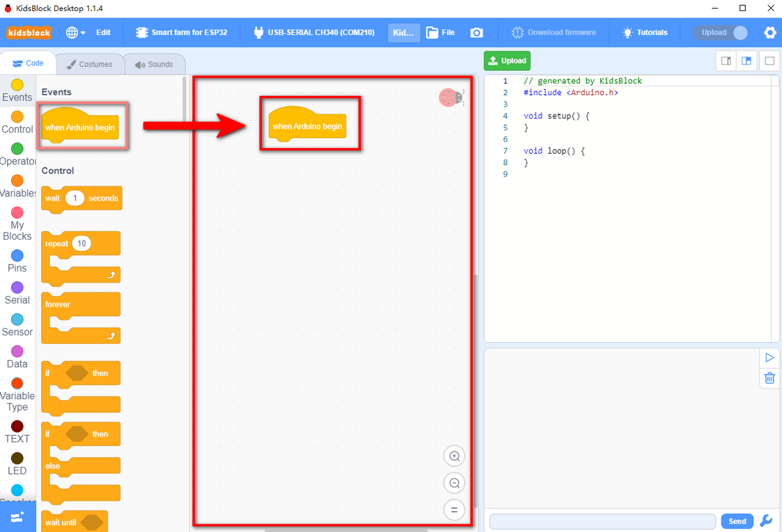Open the settings gear in the top bar
The width and height of the screenshot is (782, 532).
point(770,33)
